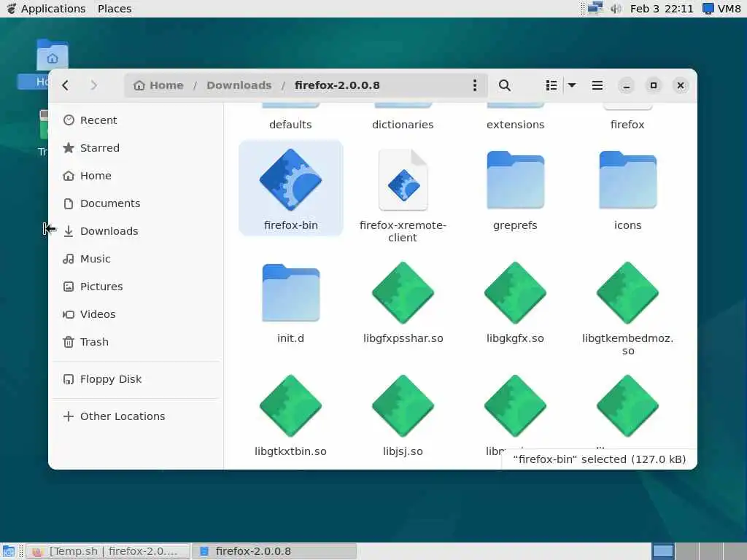This screenshot has width=747, height=560.
Task: Click the firefox-2.0.0.8 breadcrumb
Action: pyautogui.click(x=337, y=85)
